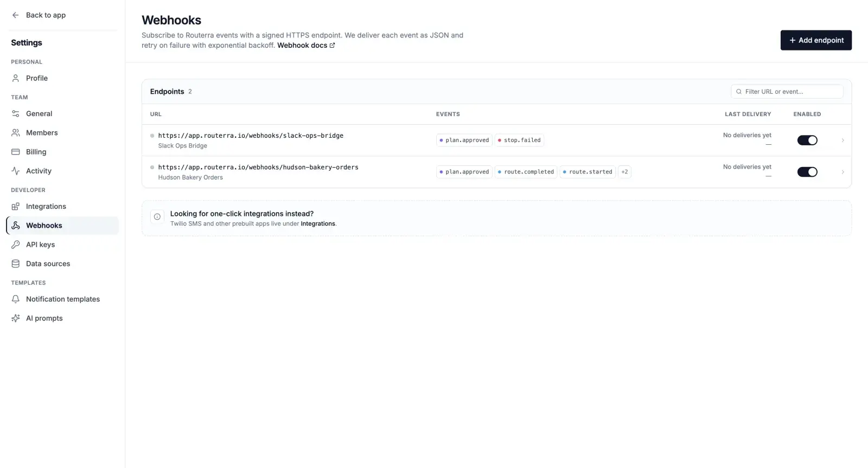The image size is (868, 468).
Task: Click the route.completed event tag
Action: click(x=526, y=172)
